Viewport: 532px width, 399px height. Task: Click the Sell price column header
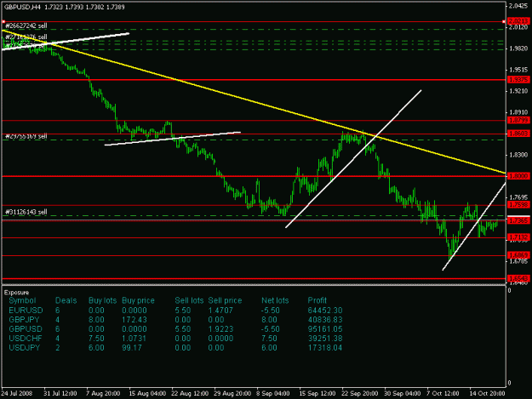pyautogui.click(x=225, y=300)
